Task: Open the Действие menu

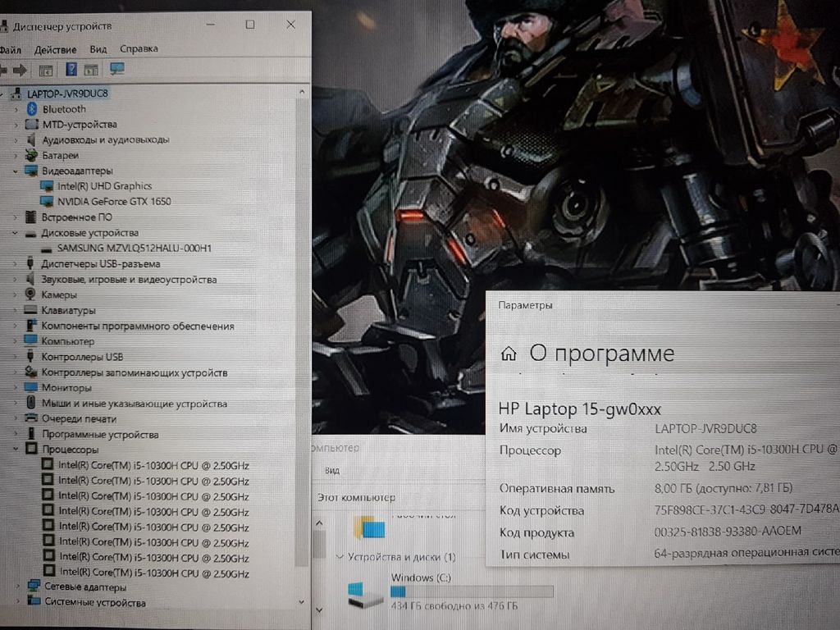Action: click(x=56, y=49)
